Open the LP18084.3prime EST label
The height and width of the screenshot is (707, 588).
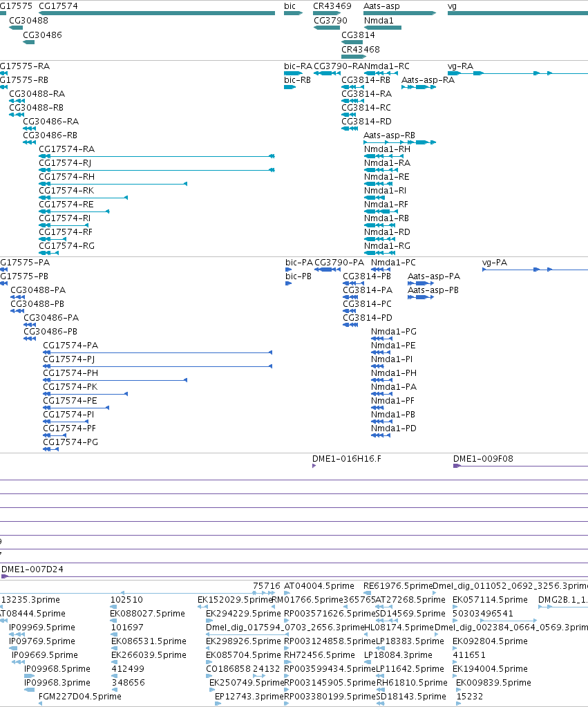coord(398,654)
